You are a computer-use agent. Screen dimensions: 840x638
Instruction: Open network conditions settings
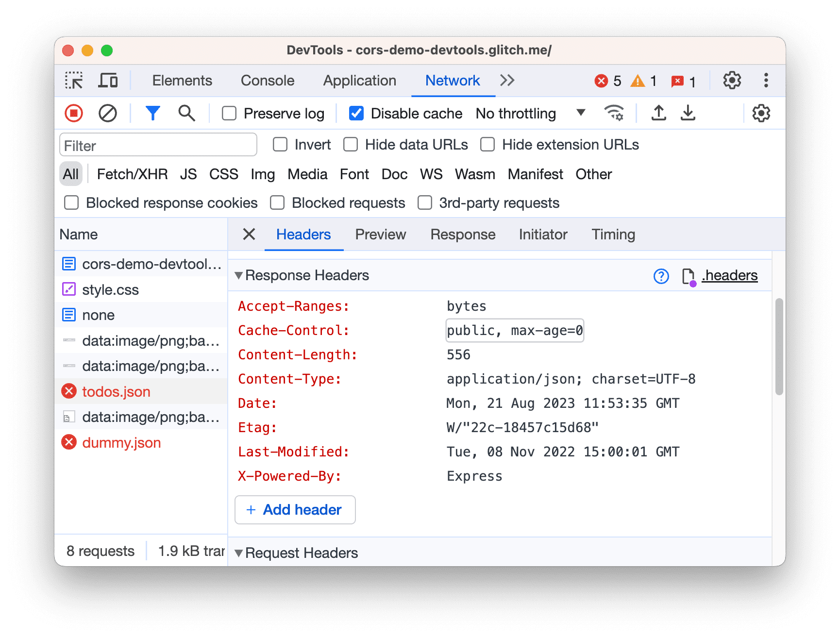[614, 113]
